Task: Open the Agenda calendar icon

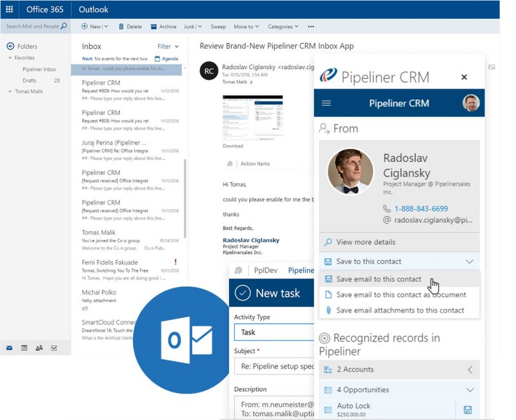Action: pyautogui.click(x=157, y=59)
